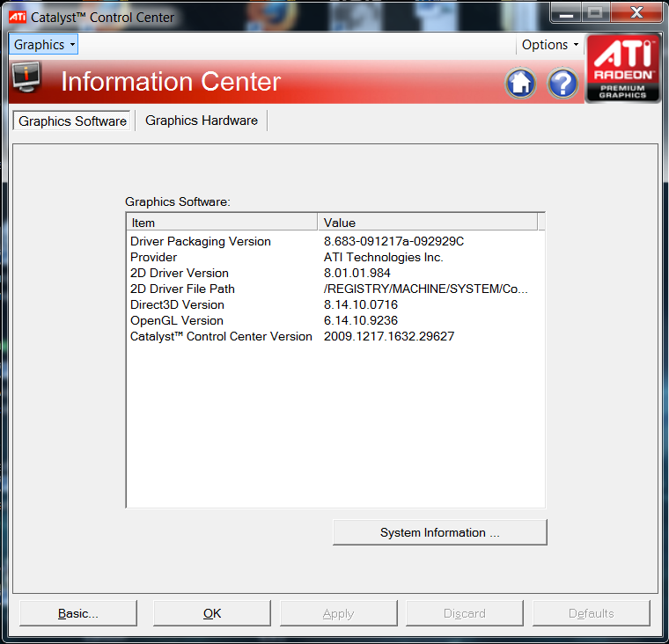The image size is (669, 644).
Task: Select the 2D Driver File Path row
Action: click(x=335, y=289)
